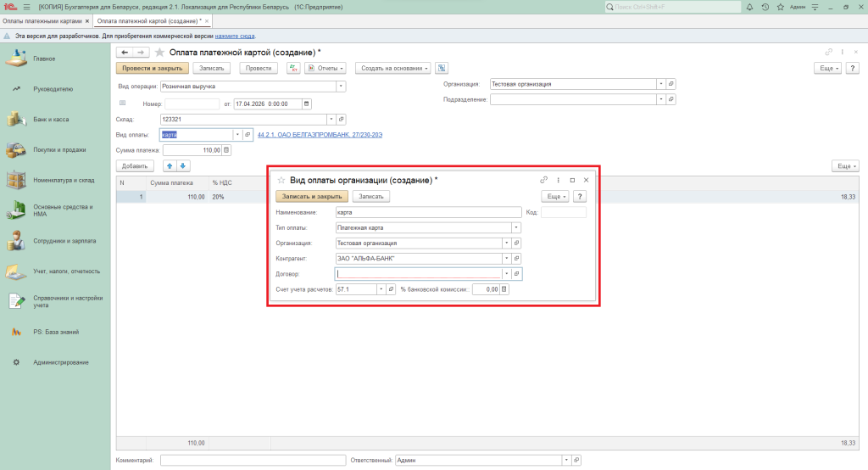Open the Контрагент record via its open button
868x470 pixels.
[516, 258]
